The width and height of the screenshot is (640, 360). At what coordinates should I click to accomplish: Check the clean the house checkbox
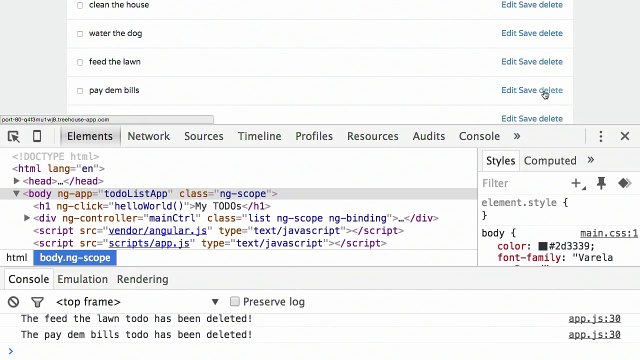(x=80, y=5)
